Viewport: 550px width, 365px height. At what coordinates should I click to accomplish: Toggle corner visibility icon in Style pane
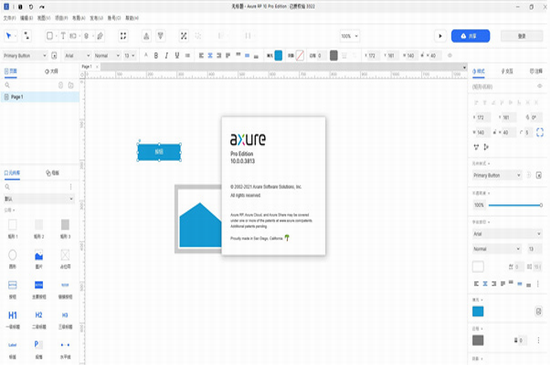540,132
